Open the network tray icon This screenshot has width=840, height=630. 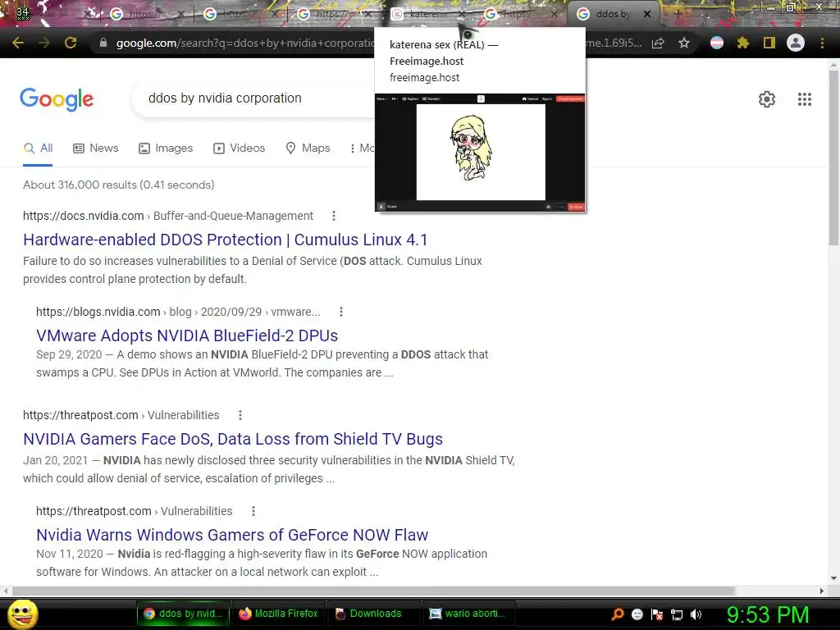(x=677, y=614)
